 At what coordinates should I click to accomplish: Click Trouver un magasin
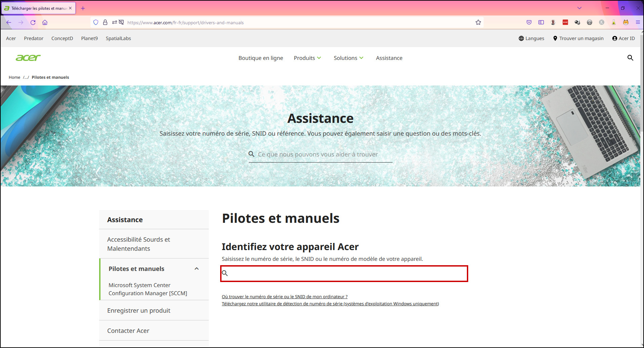click(578, 38)
